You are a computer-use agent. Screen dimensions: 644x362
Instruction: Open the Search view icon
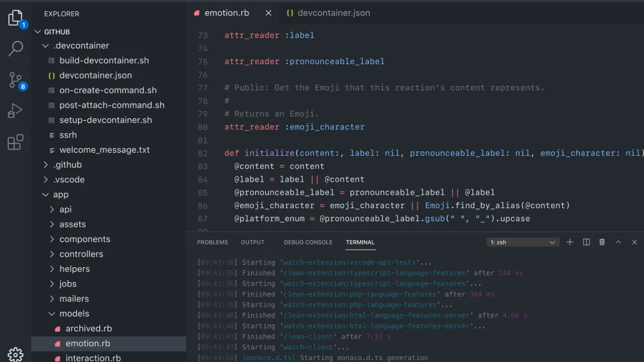(x=15, y=47)
